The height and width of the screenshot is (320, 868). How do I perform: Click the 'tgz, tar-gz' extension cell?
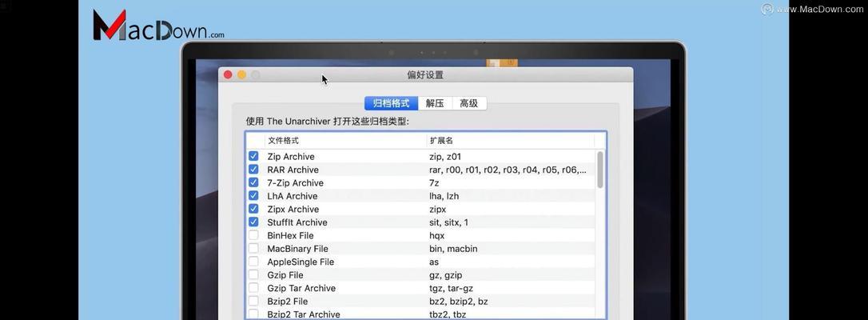click(x=451, y=289)
